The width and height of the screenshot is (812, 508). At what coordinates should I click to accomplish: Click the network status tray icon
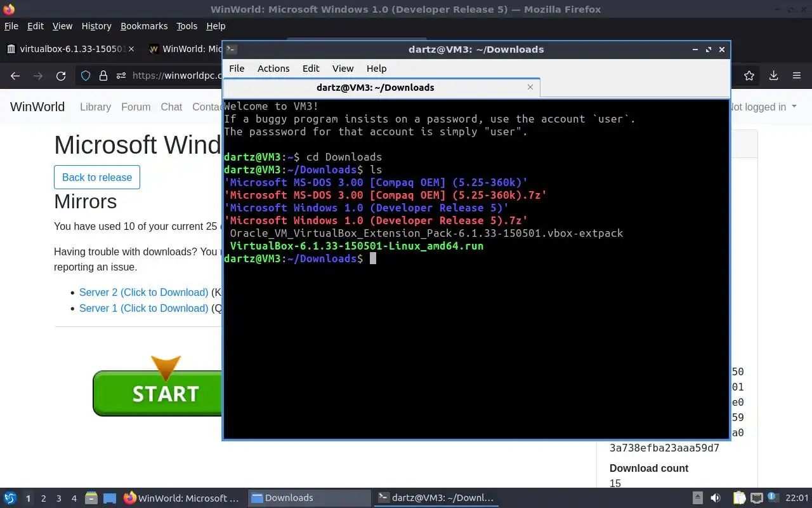[757, 498]
